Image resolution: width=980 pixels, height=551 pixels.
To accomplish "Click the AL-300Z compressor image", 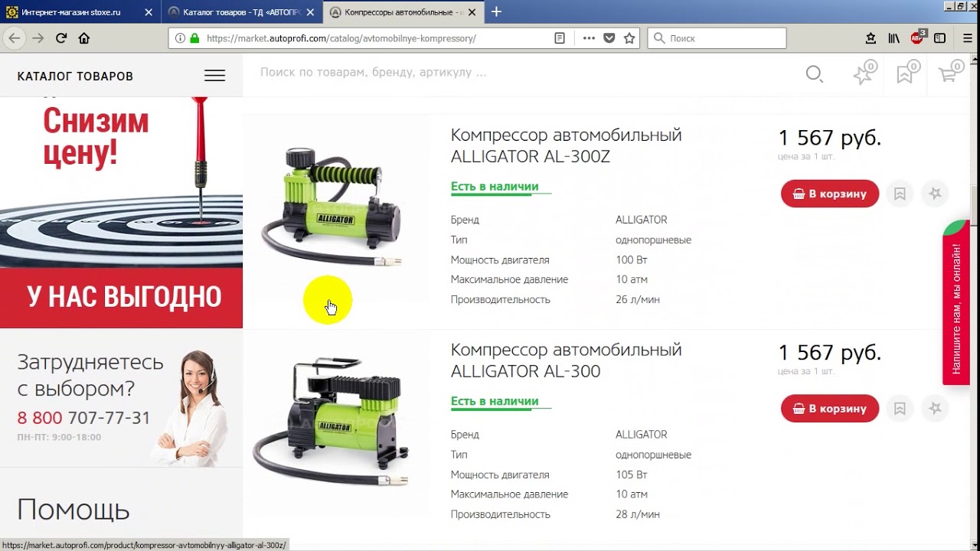I will coord(332,207).
